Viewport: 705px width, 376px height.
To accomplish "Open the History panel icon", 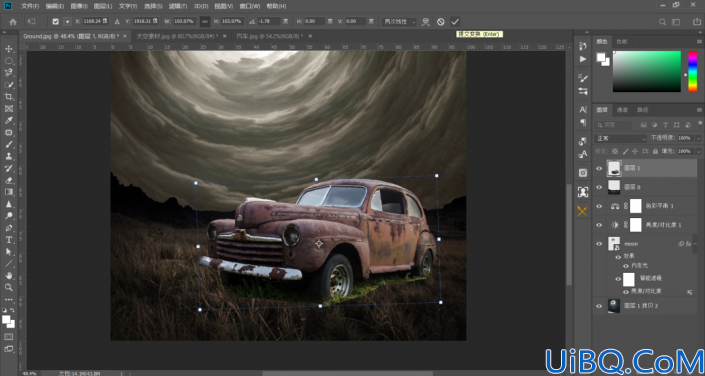I will [x=583, y=46].
